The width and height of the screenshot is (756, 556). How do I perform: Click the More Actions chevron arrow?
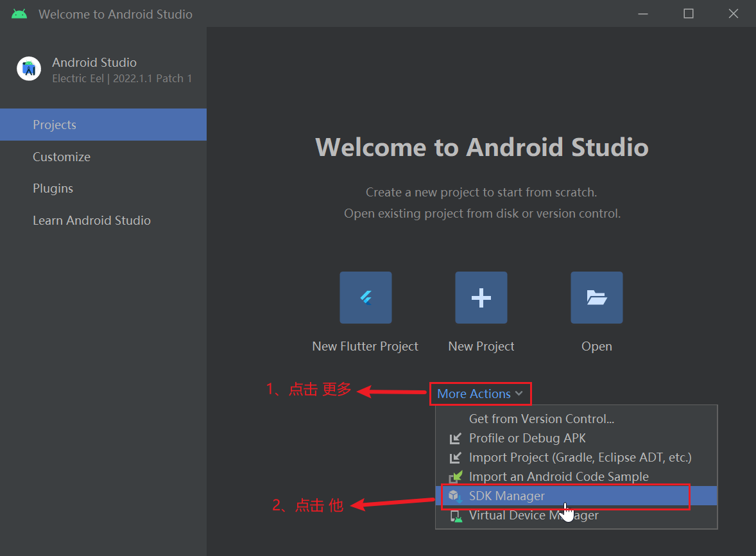point(519,394)
